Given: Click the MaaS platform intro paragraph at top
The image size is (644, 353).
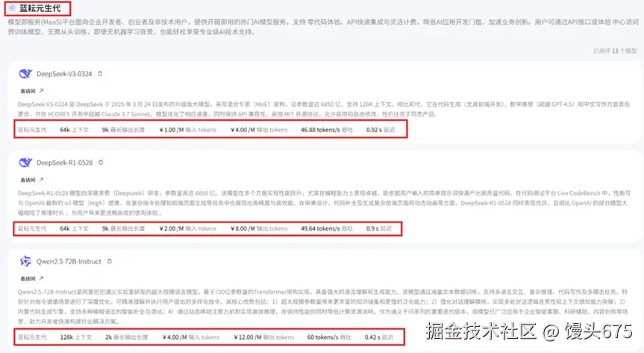Looking at the screenshot, I should 324,27.
